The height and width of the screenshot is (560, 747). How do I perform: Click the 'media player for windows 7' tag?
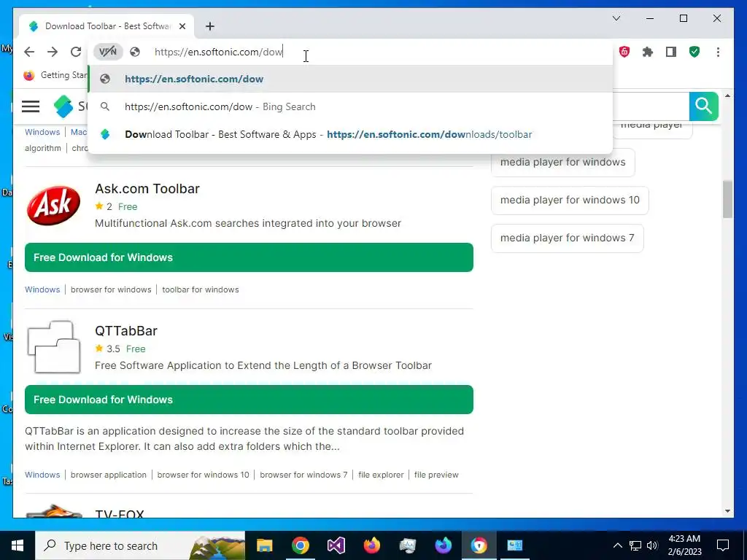[x=567, y=238]
